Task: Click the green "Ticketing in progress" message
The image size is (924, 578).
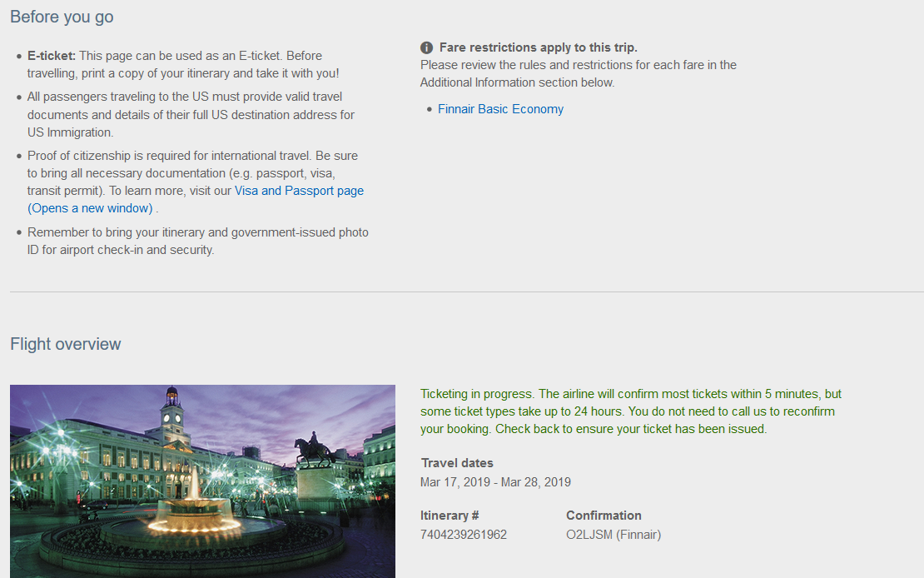Action: click(x=630, y=411)
